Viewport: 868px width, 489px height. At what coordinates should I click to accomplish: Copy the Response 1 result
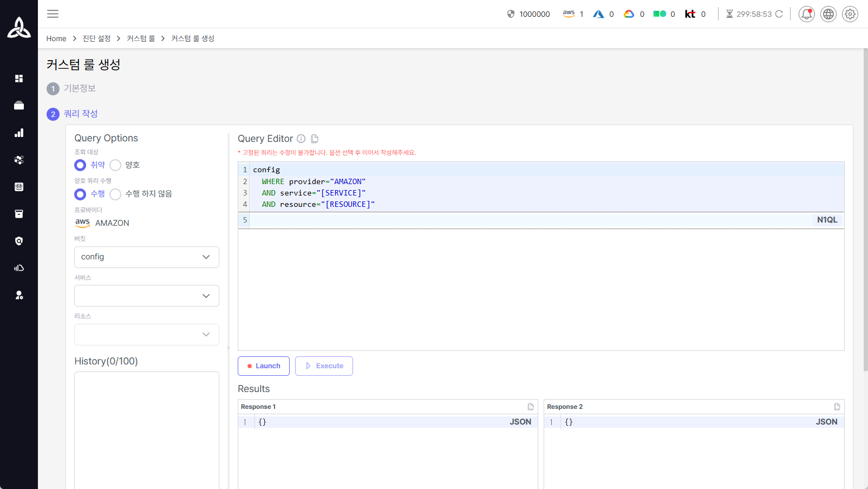[531, 407]
